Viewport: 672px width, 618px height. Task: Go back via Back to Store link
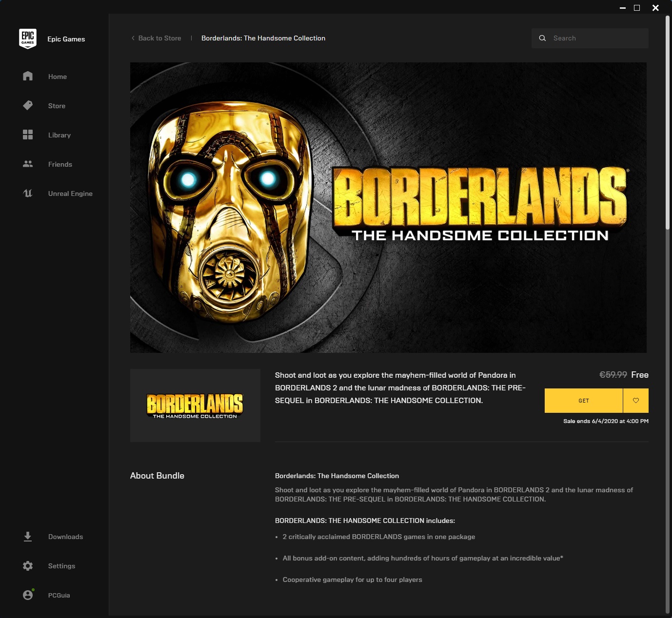(x=159, y=38)
